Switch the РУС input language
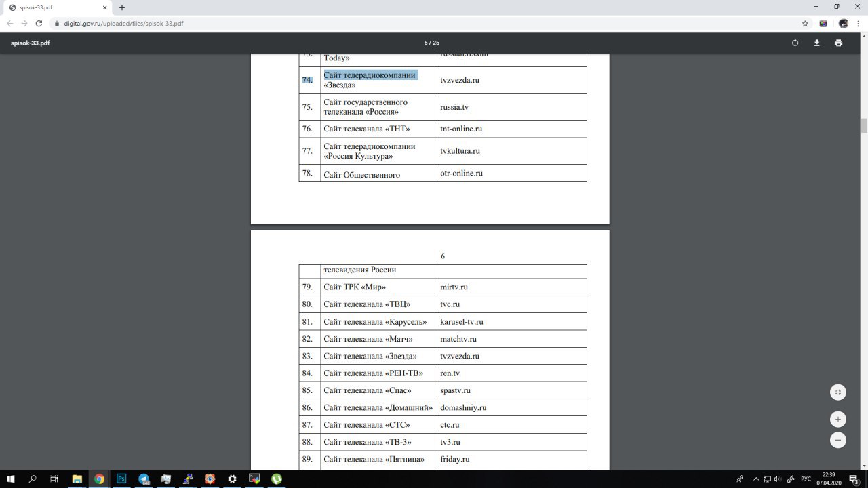Viewport: 868px width, 488px height. tap(806, 479)
